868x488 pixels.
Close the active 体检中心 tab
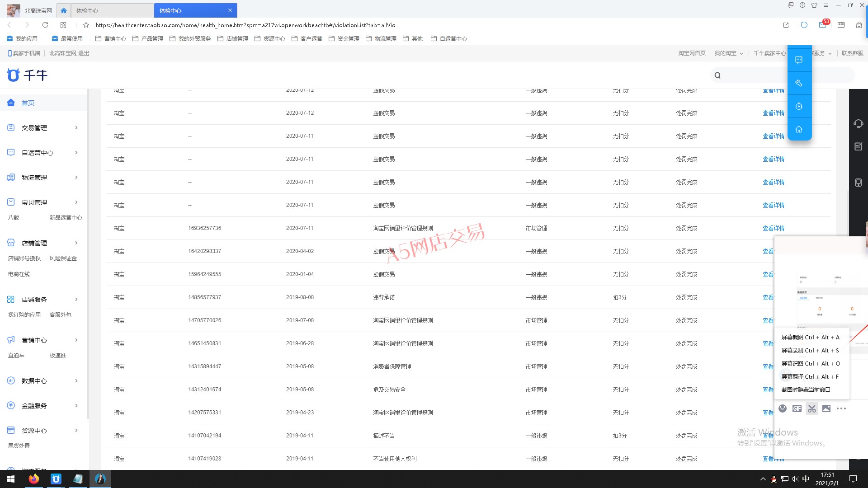(x=230, y=10)
